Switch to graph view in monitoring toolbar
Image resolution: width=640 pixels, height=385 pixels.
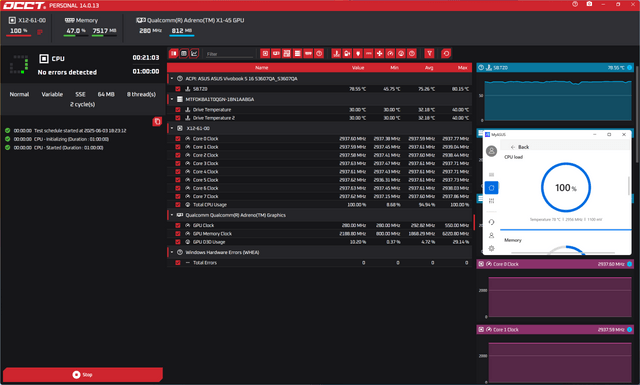pos(194,53)
